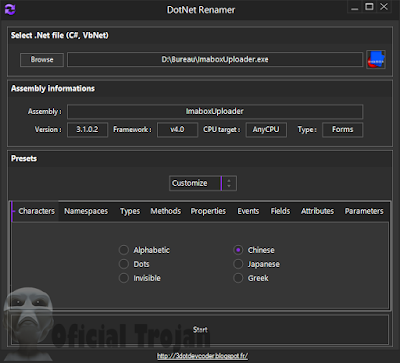Click the Start button
This screenshot has width=400, height=363.
200,329
